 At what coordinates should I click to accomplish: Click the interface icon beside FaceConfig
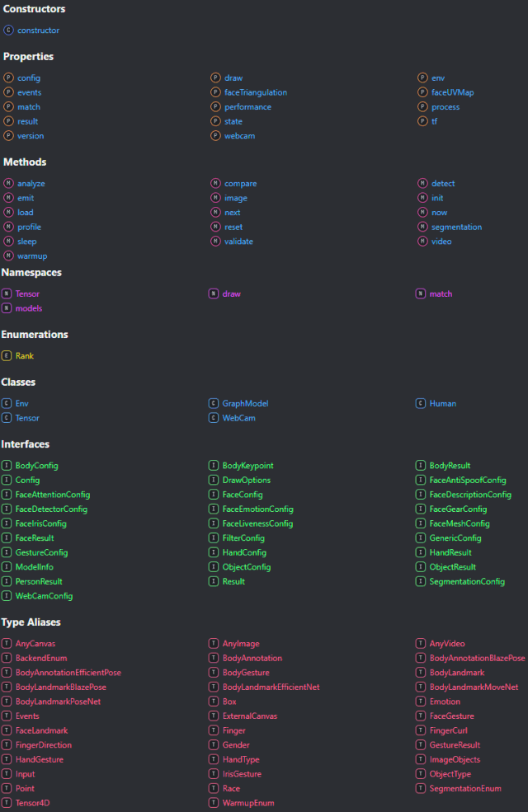tap(214, 494)
